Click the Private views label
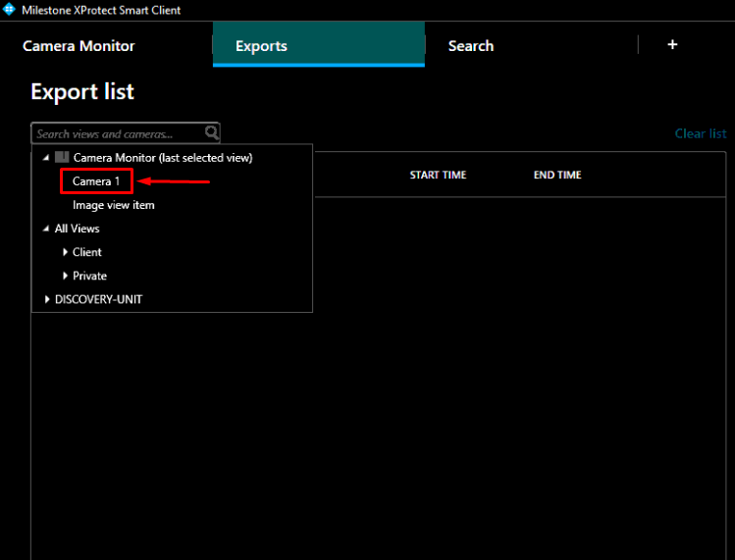 point(90,276)
